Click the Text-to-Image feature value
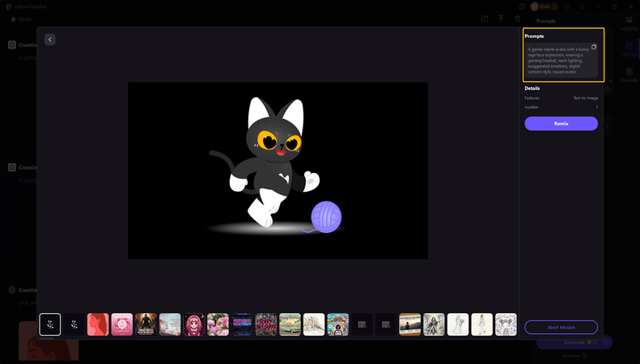Viewport: 640px width, 364px height. tap(585, 98)
